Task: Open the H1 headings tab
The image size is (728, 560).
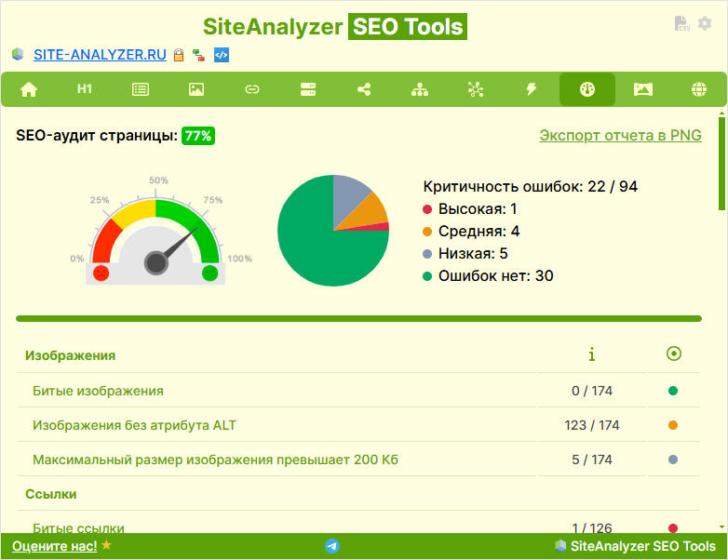Action: [x=85, y=89]
